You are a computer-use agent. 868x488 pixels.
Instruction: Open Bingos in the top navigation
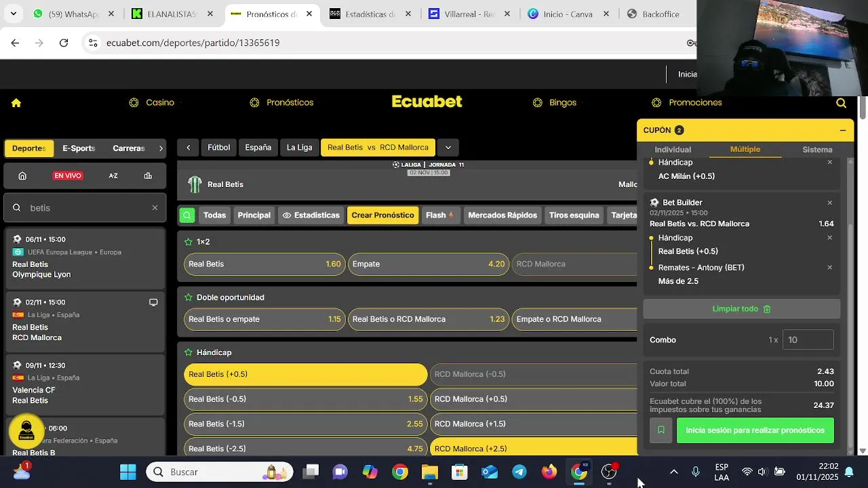(x=554, y=103)
